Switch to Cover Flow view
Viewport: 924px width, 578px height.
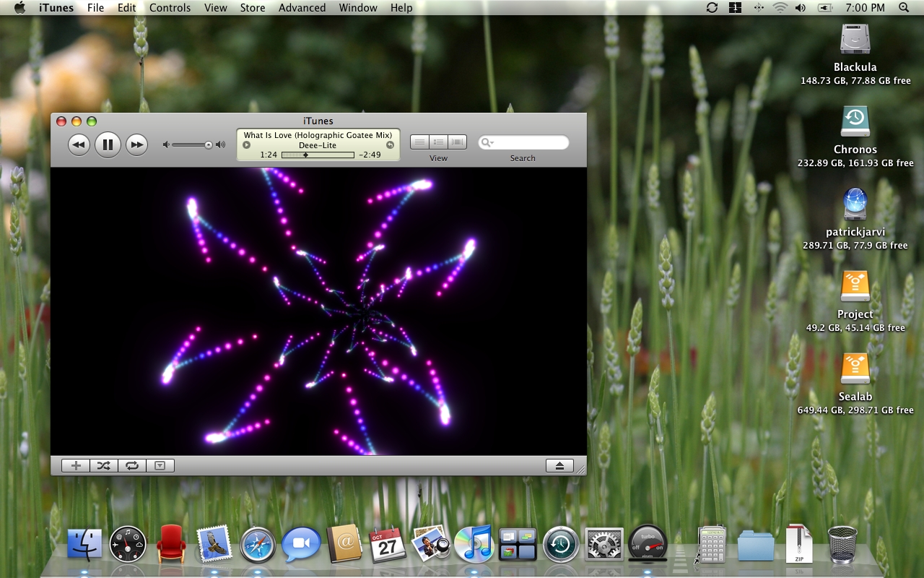[458, 142]
